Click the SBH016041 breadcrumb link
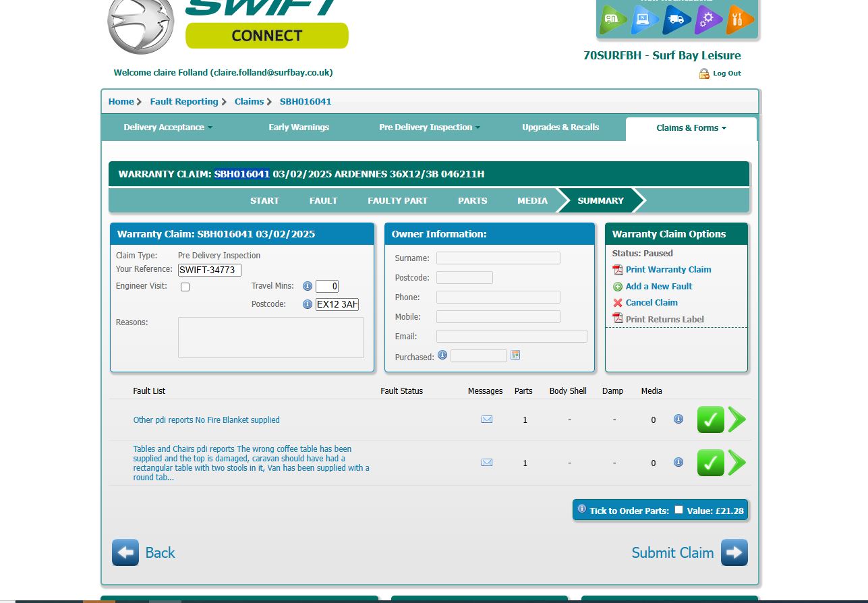868x603 pixels. click(x=306, y=102)
